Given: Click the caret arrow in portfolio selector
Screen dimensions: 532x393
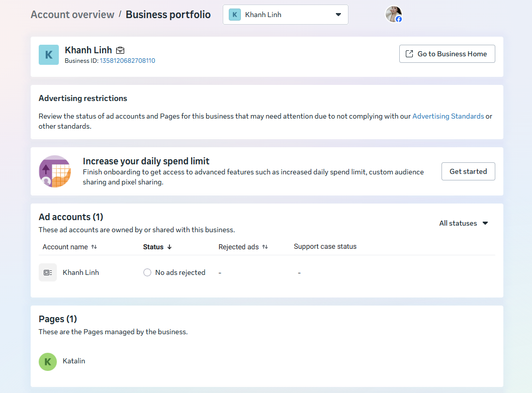Looking at the screenshot, I should pyautogui.click(x=338, y=15).
